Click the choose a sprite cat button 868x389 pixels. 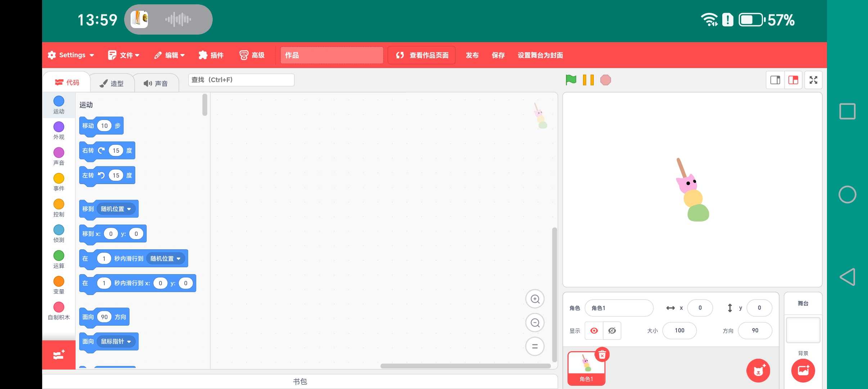pyautogui.click(x=758, y=370)
